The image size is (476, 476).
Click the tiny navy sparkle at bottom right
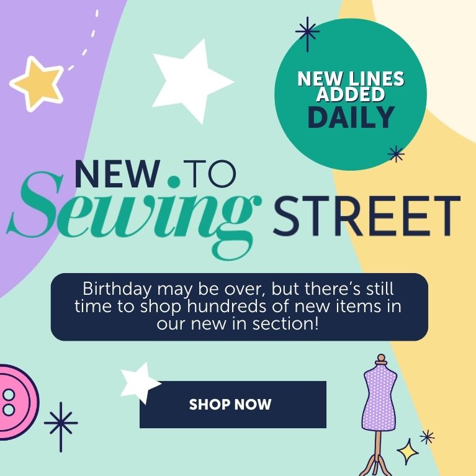[427, 437]
